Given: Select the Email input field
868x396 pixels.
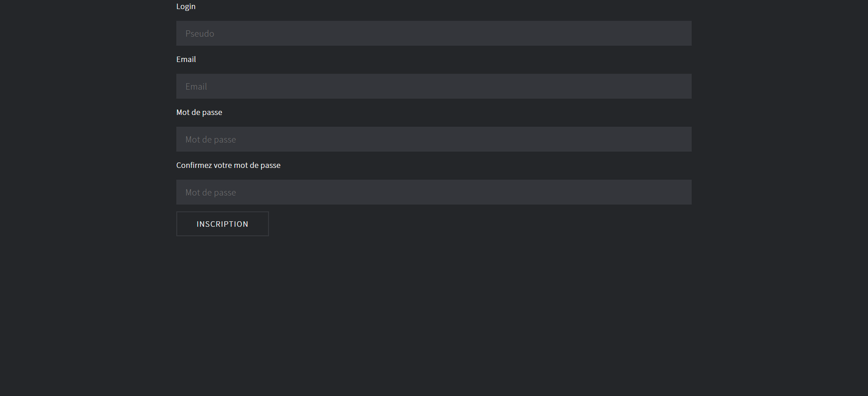Looking at the screenshot, I should 434,86.
